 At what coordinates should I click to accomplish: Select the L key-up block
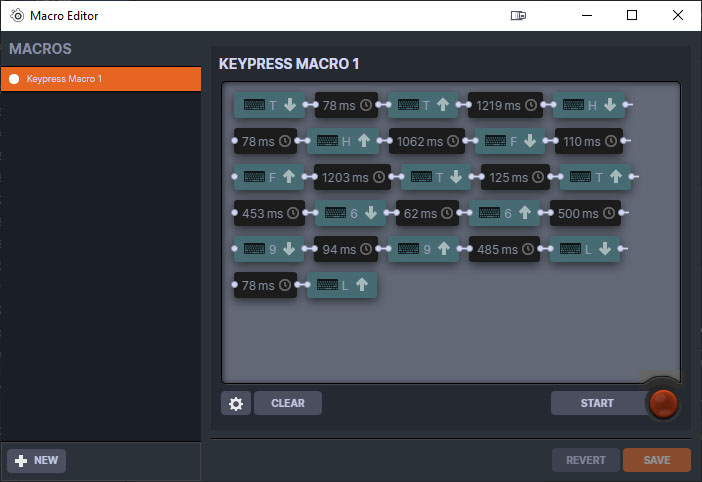click(x=342, y=285)
